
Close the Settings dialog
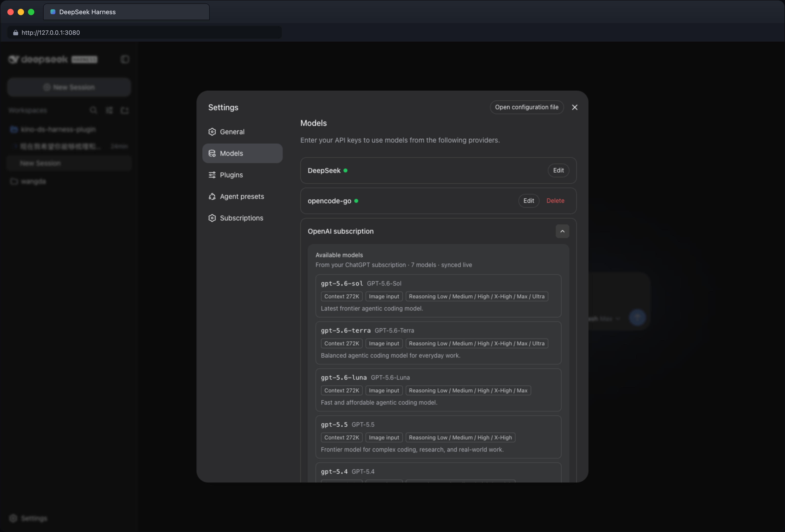click(x=575, y=108)
